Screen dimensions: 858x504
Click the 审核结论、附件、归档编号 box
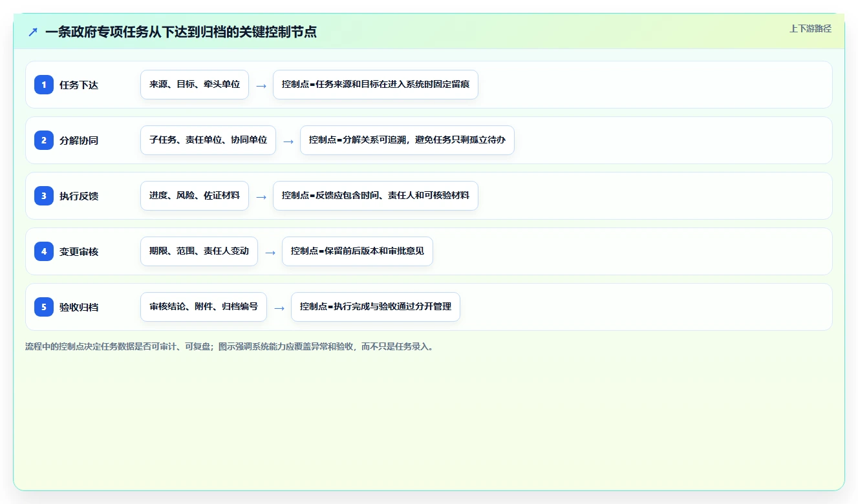click(204, 307)
